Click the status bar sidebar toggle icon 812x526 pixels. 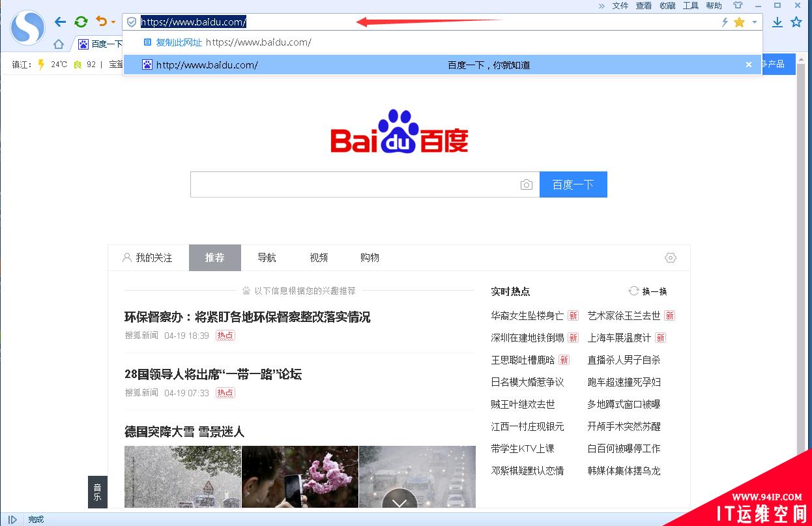pyautogui.click(x=12, y=519)
